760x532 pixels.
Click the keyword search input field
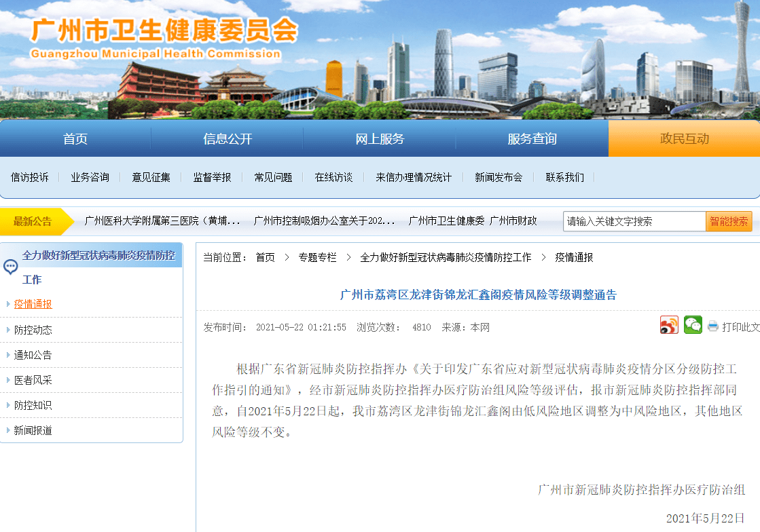(634, 221)
